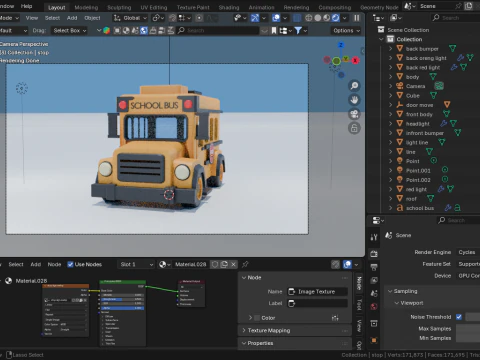Open the Add menu in shader editor

(x=36, y=264)
